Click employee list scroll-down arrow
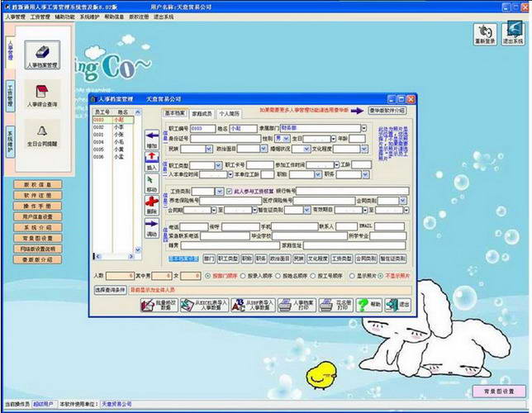532x413 pixels. [138, 250]
